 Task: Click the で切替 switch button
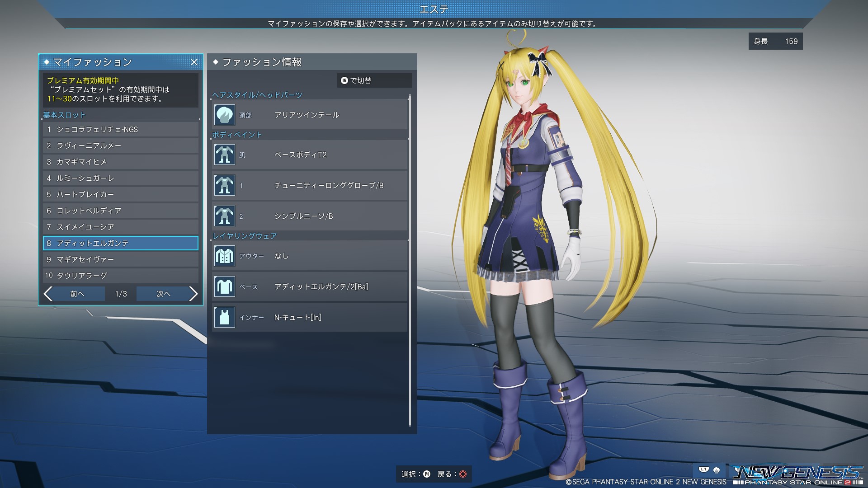coord(374,80)
